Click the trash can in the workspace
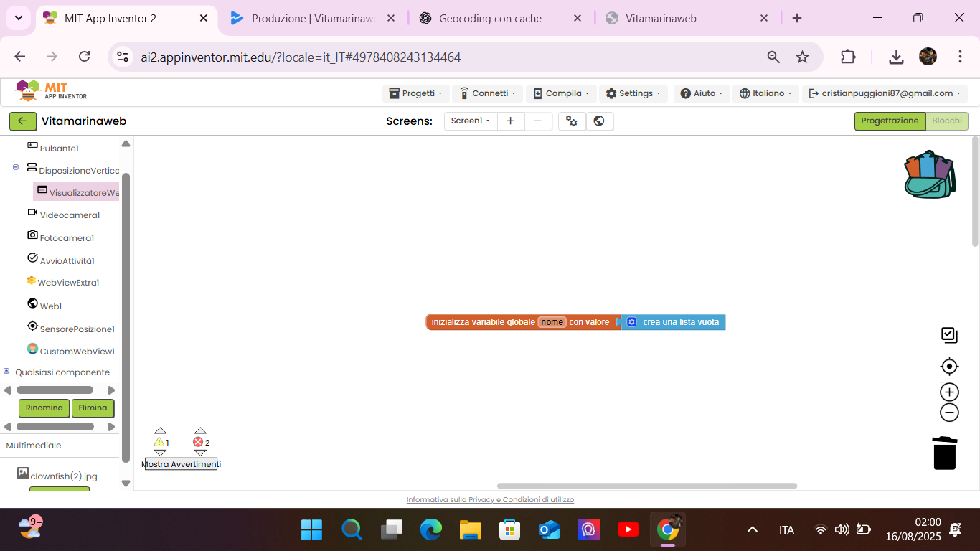The height and width of the screenshot is (551, 980). (945, 453)
